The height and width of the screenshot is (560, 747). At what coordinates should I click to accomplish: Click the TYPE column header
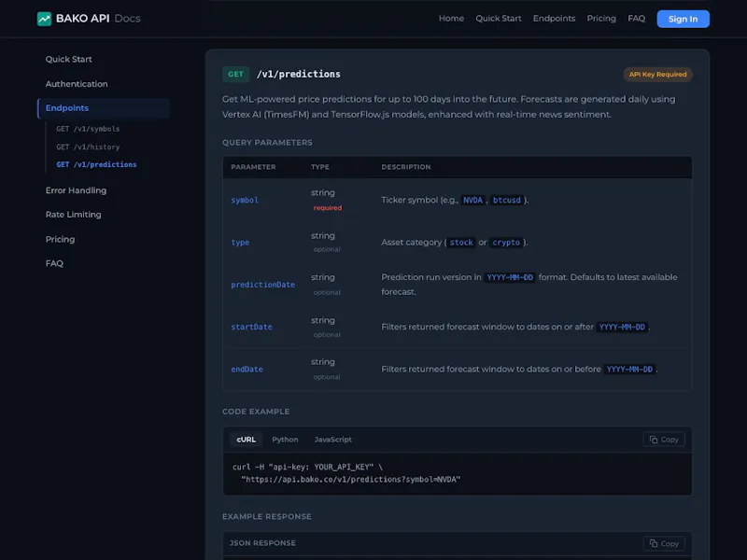pos(320,167)
